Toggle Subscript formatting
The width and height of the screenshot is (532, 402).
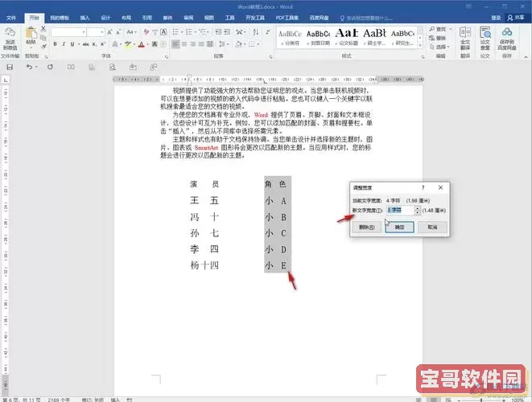click(94, 44)
